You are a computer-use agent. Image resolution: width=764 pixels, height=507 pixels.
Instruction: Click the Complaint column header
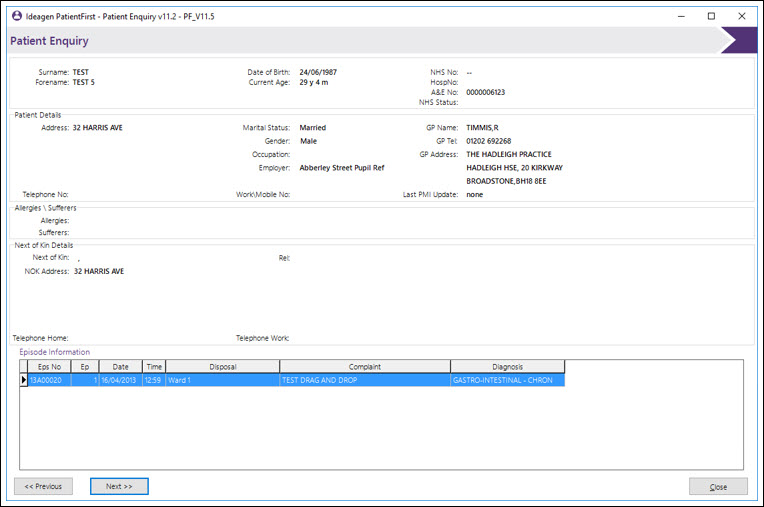[365, 367]
